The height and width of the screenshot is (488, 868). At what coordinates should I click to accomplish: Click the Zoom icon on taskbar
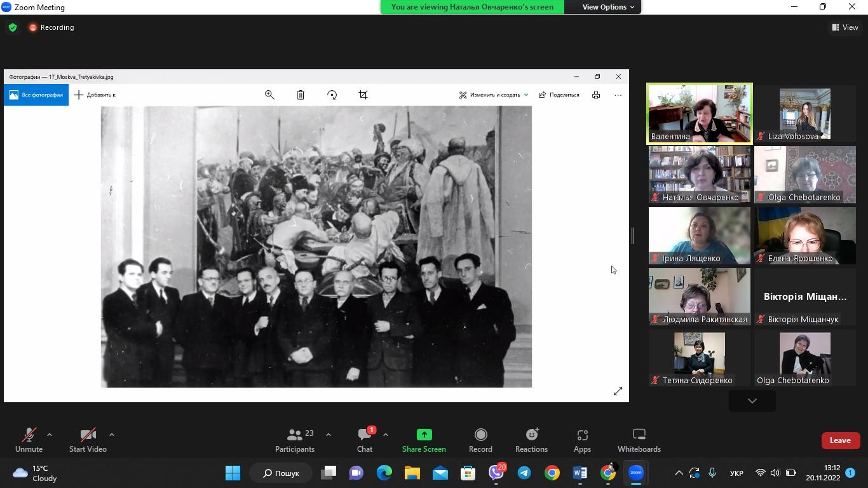click(x=636, y=473)
